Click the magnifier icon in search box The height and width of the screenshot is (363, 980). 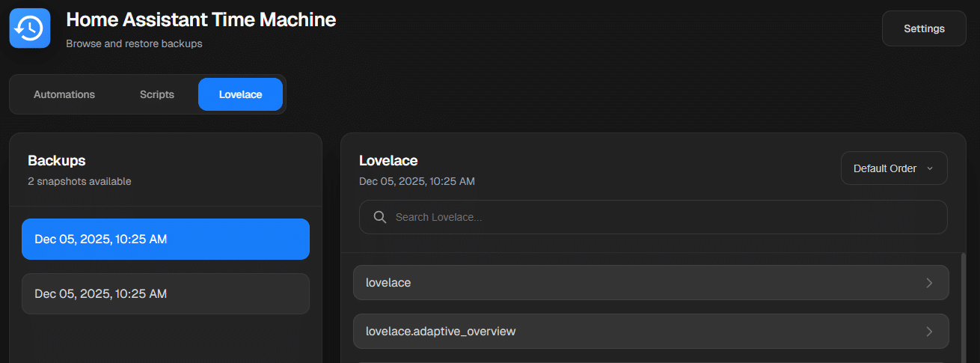click(380, 217)
